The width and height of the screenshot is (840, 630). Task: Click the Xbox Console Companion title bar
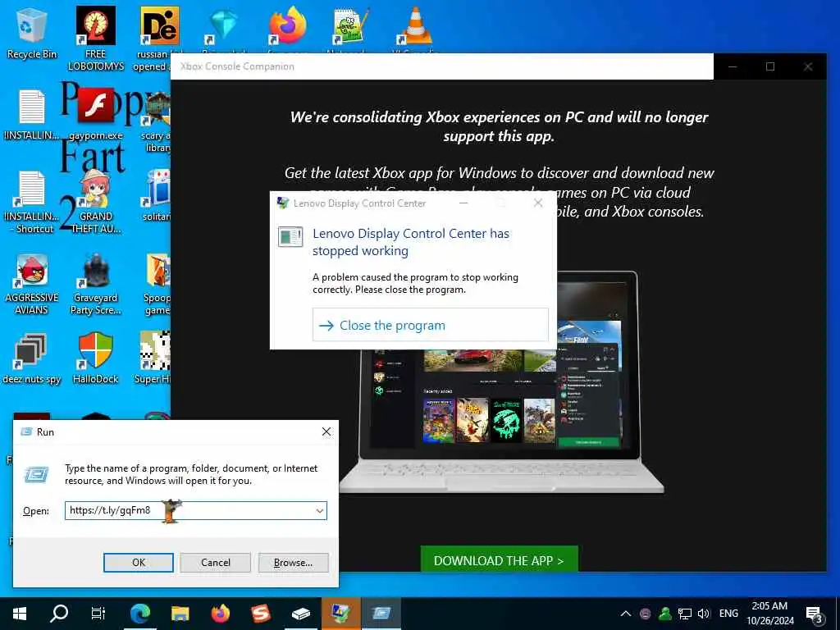click(442, 66)
